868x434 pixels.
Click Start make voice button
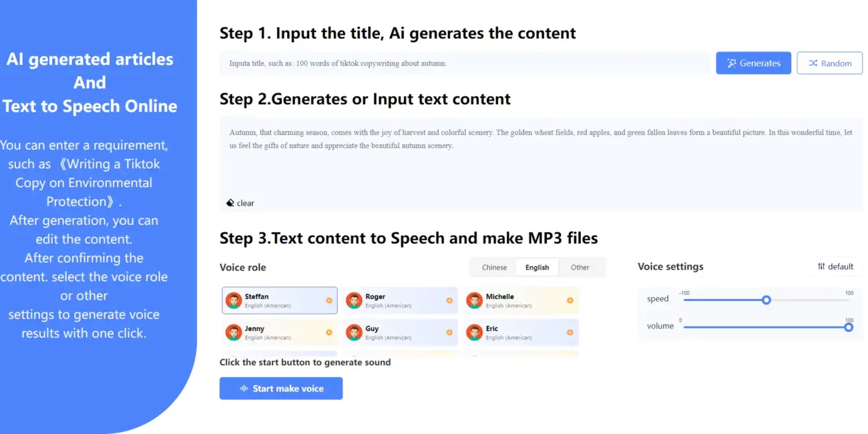281,389
